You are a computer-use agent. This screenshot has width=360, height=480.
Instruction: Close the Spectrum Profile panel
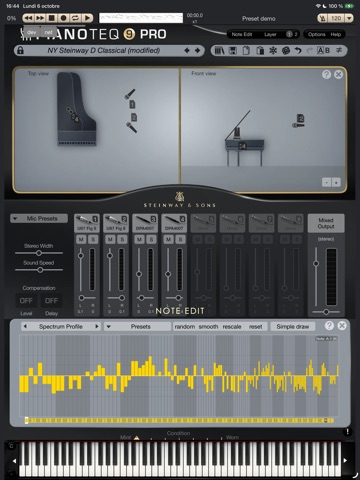(342, 326)
